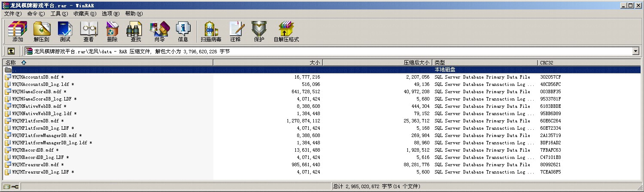This screenshot has width=644, height=192.
Task: Launch the Wizard (向导) tool
Action: (x=159, y=31)
